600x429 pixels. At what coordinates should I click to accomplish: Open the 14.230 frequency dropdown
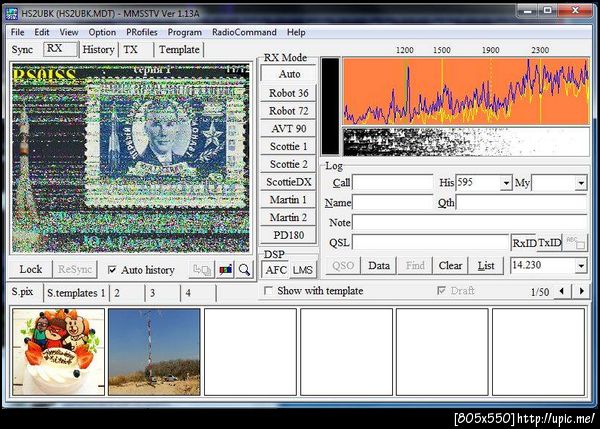tap(581, 265)
